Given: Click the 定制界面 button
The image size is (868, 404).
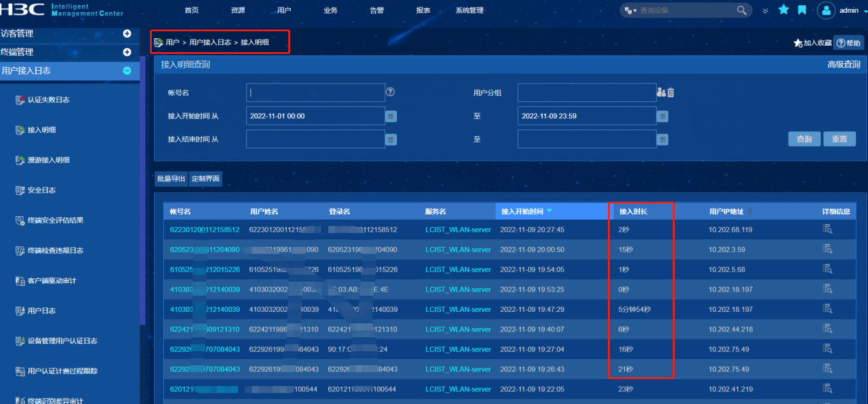Looking at the screenshot, I should coord(206,179).
